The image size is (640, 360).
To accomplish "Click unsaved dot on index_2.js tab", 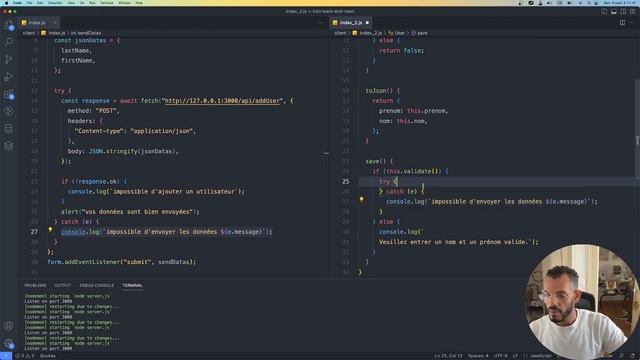I will (x=367, y=22).
